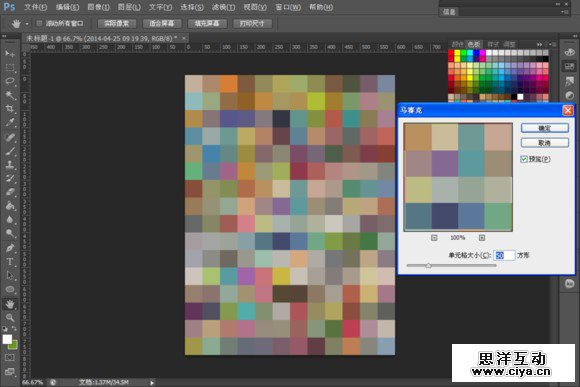Select the Healing Brush tool
This screenshot has height=387, width=580.
click(10, 137)
